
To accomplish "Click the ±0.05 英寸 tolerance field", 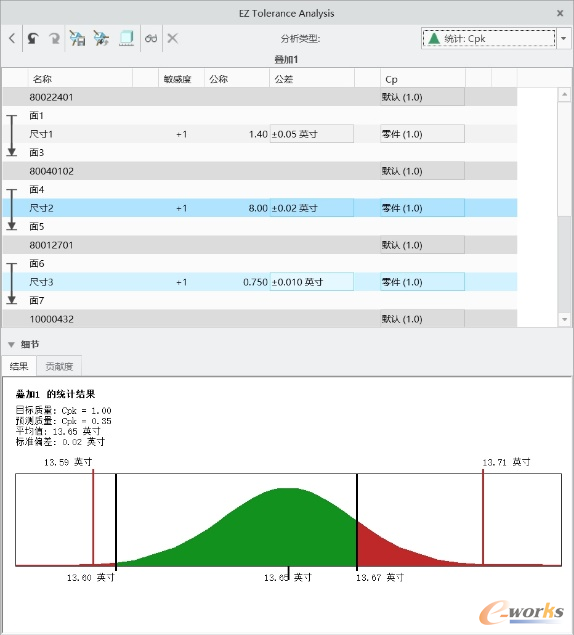I will [x=312, y=134].
